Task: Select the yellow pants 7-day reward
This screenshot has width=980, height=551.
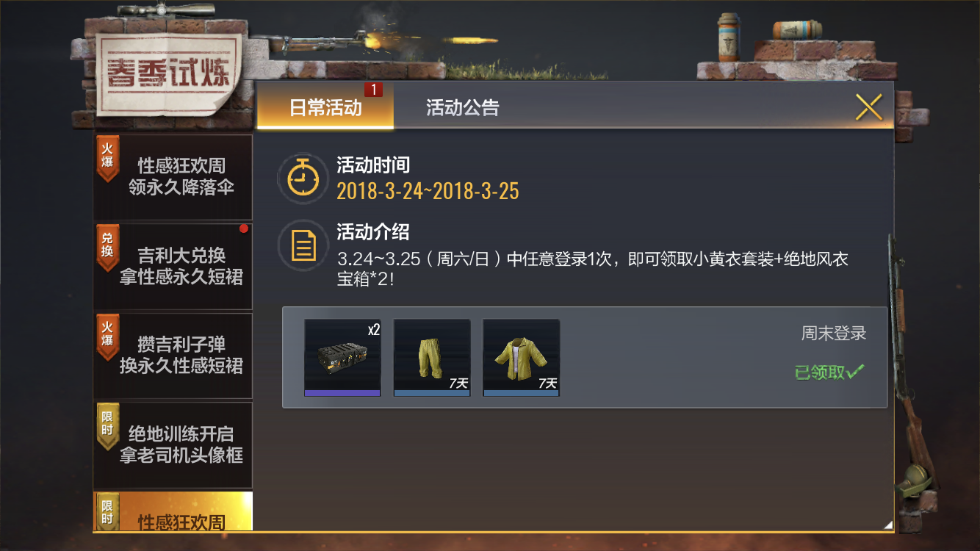Action: tap(432, 358)
